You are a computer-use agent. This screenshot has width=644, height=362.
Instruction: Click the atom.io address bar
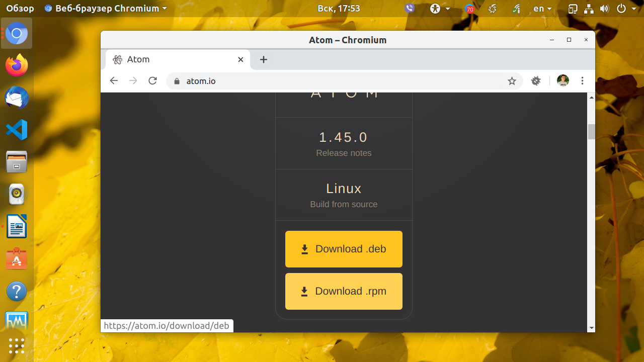point(345,81)
